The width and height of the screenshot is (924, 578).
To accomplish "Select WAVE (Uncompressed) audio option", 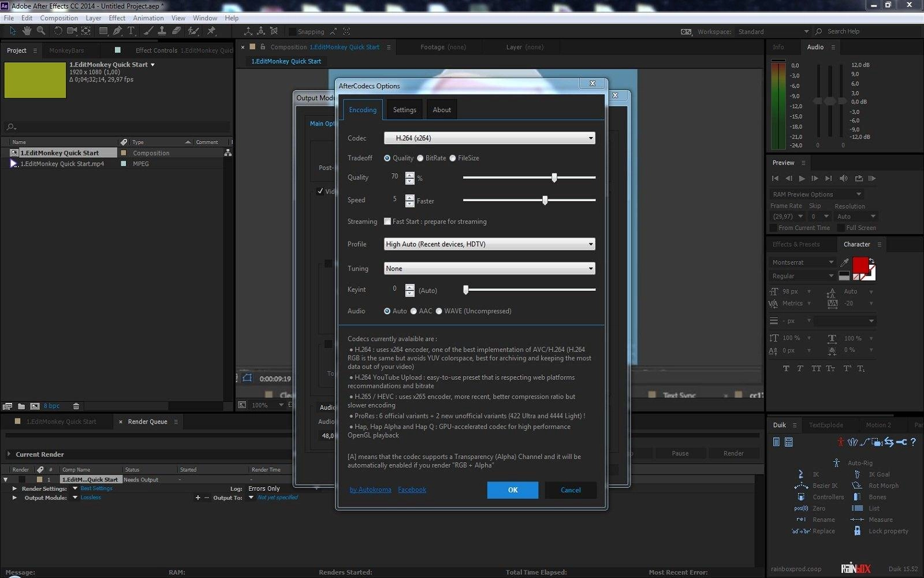I will (x=439, y=311).
